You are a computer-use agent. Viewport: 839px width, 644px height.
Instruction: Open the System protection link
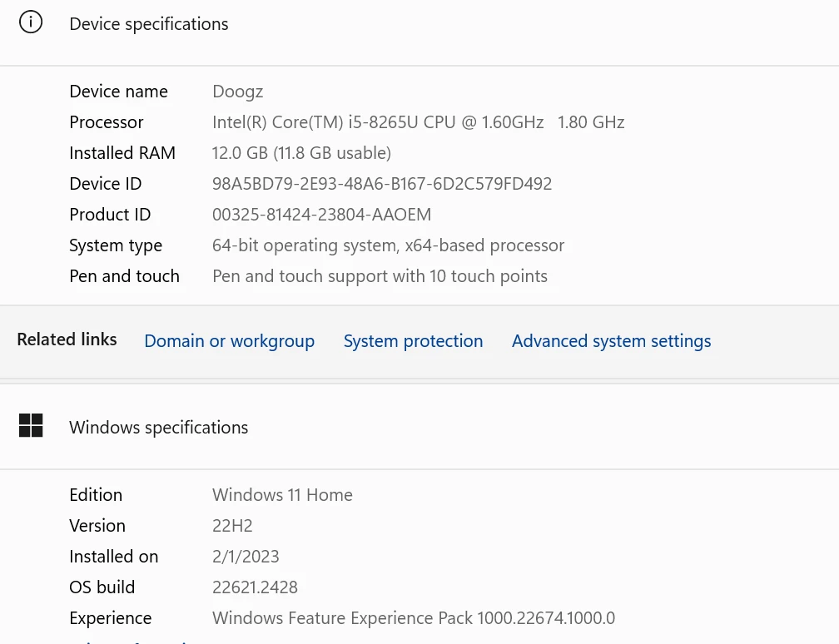(413, 341)
